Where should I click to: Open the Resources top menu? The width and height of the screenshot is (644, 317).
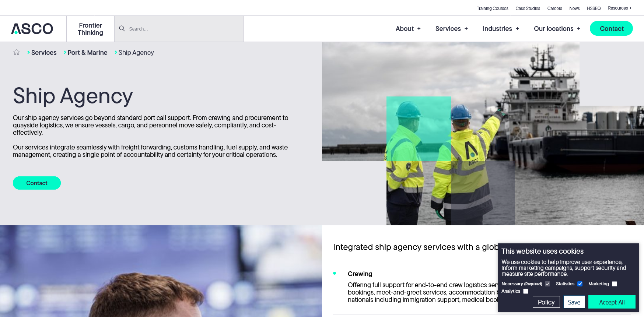[618, 8]
